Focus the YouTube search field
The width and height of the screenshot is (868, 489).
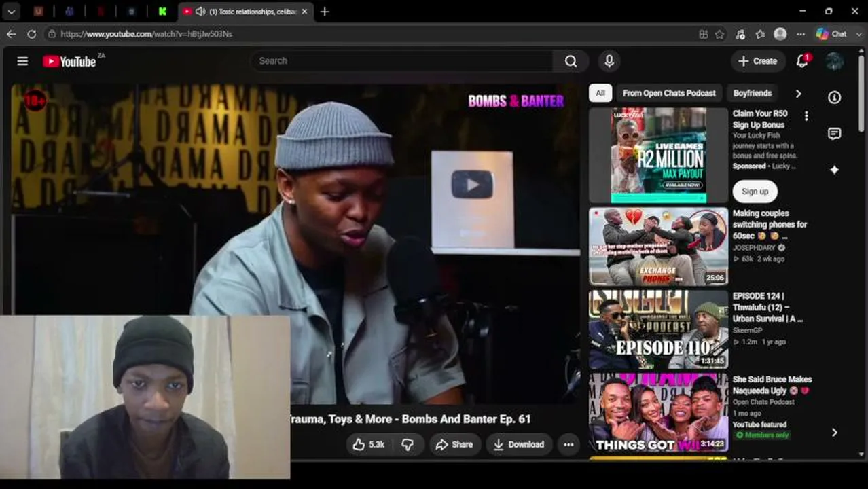point(401,61)
